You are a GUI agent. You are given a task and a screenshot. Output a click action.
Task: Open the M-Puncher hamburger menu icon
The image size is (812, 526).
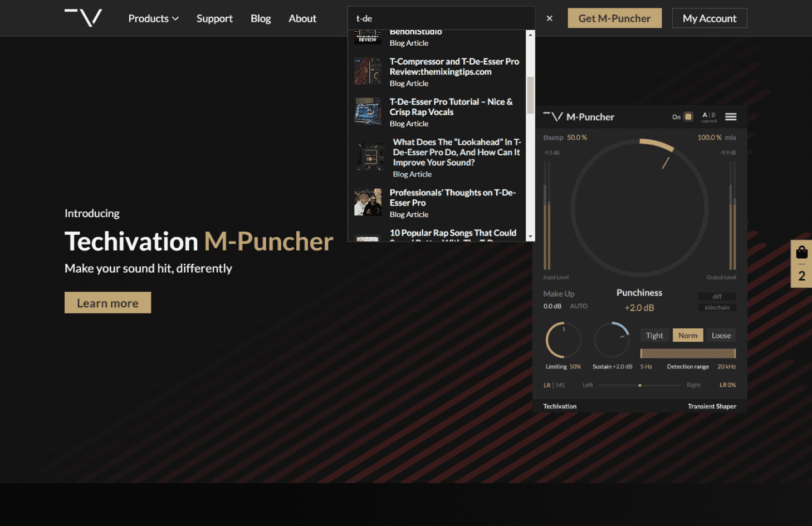[x=731, y=117]
